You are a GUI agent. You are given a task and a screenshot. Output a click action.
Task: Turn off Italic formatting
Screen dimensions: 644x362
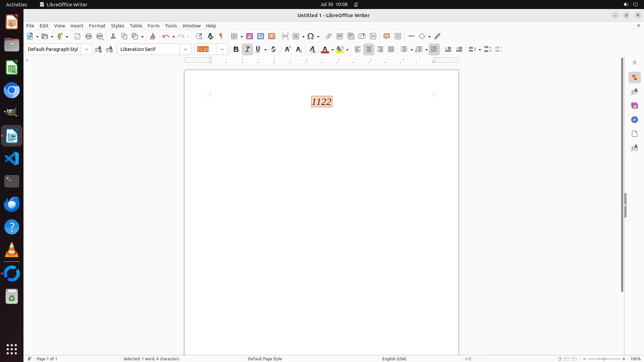tap(248, 50)
